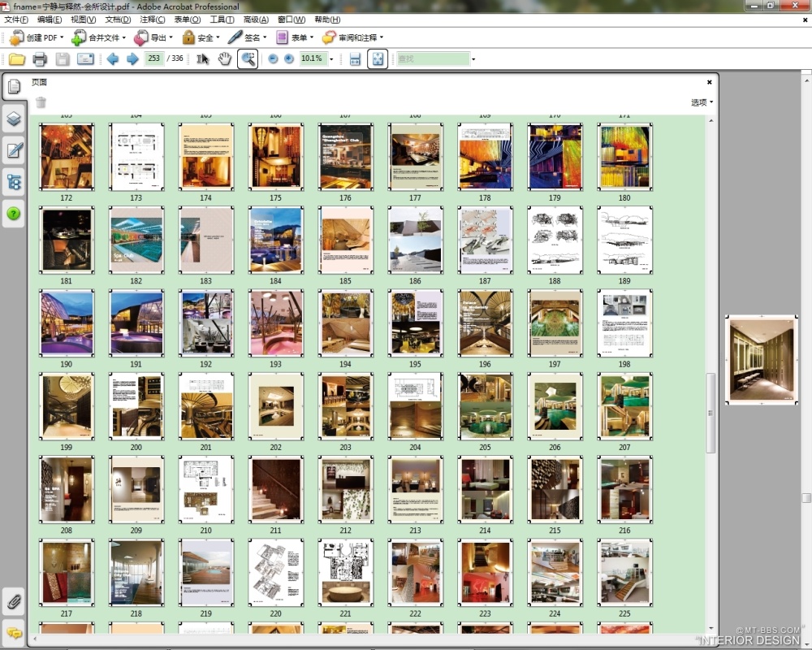Click the 审阅和注释 button
Screen dimensions: 812x650
click(353, 37)
